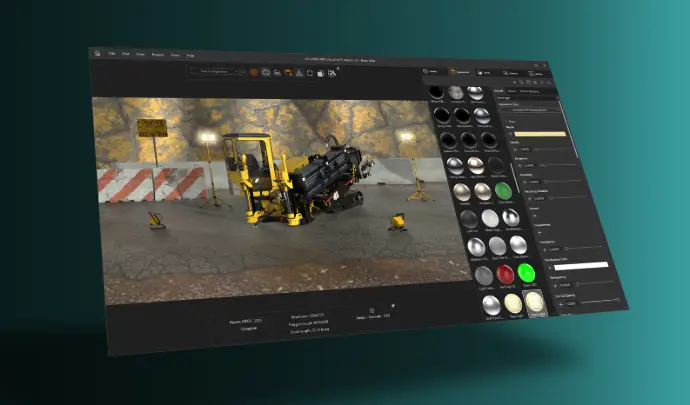Select the bright green LED appearance sphere
690x405 pixels.
[526, 273]
